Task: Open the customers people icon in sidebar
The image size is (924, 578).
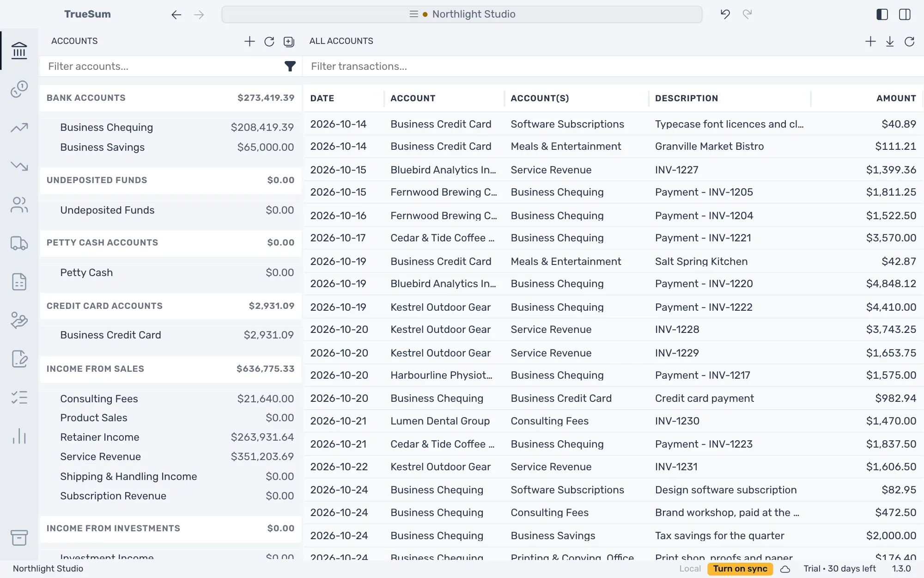Action: pos(19,204)
